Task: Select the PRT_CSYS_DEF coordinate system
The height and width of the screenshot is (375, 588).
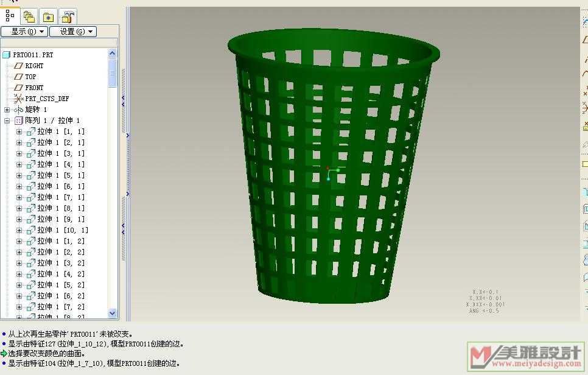Action: (x=47, y=99)
